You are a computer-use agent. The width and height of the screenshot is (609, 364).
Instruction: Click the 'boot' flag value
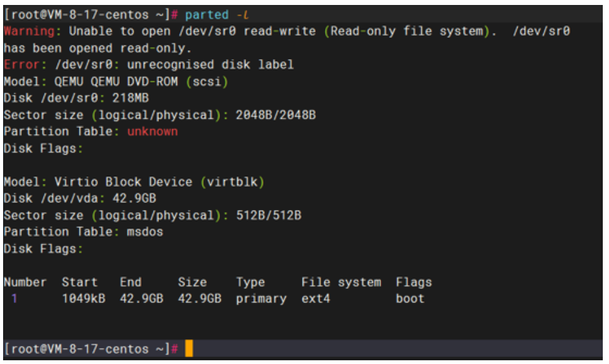tap(410, 299)
